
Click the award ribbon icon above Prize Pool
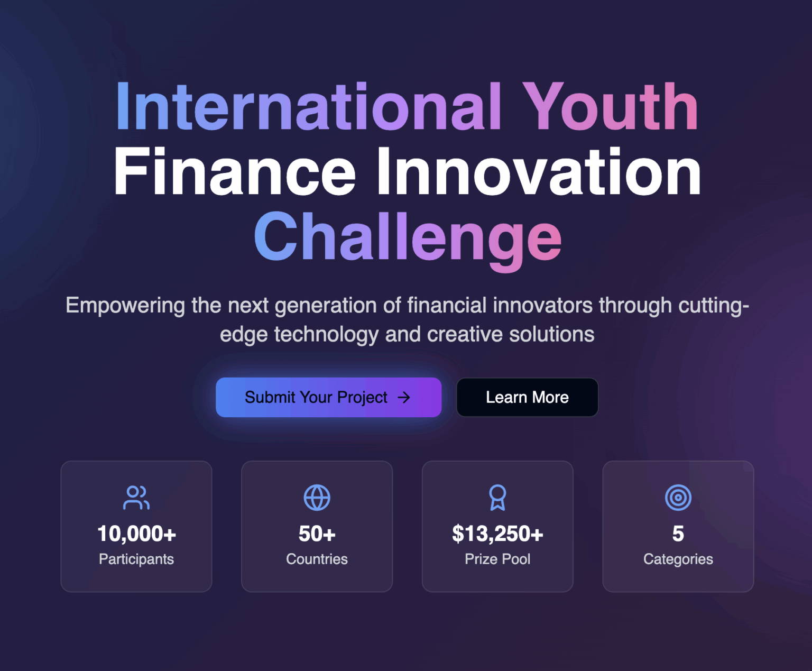[497, 497]
